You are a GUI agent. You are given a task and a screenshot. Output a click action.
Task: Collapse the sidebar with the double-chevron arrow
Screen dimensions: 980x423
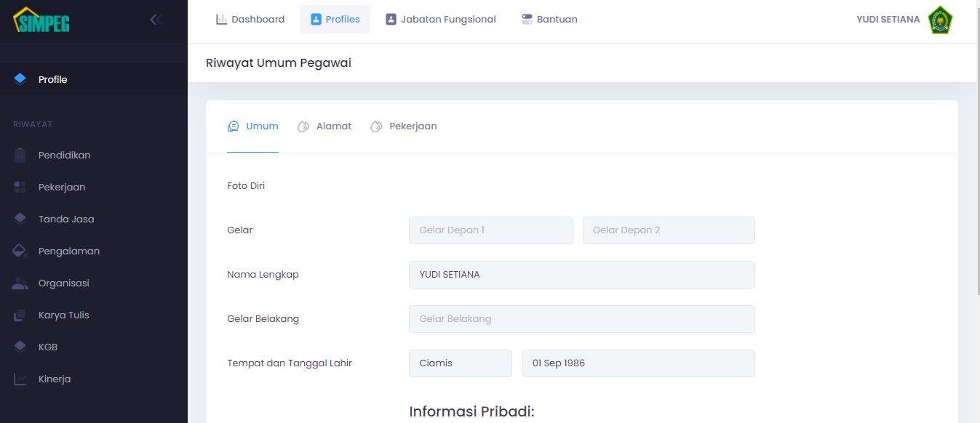point(155,20)
